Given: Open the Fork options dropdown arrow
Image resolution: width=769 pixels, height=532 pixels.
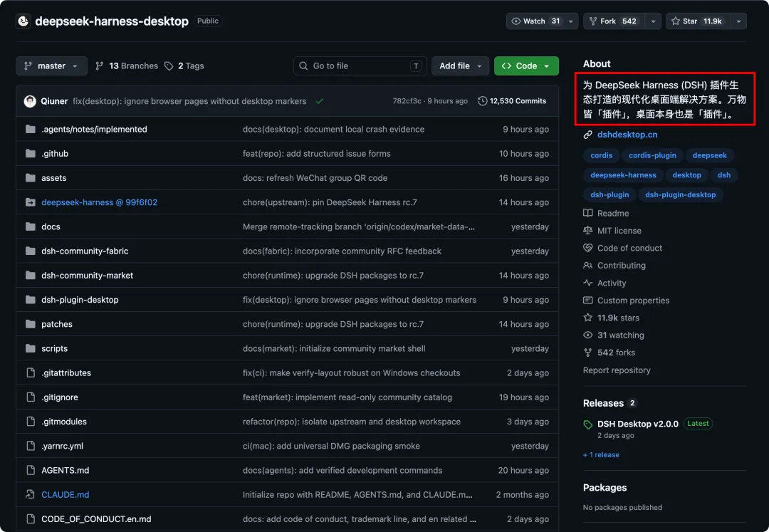Looking at the screenshot, I should 653,21.
